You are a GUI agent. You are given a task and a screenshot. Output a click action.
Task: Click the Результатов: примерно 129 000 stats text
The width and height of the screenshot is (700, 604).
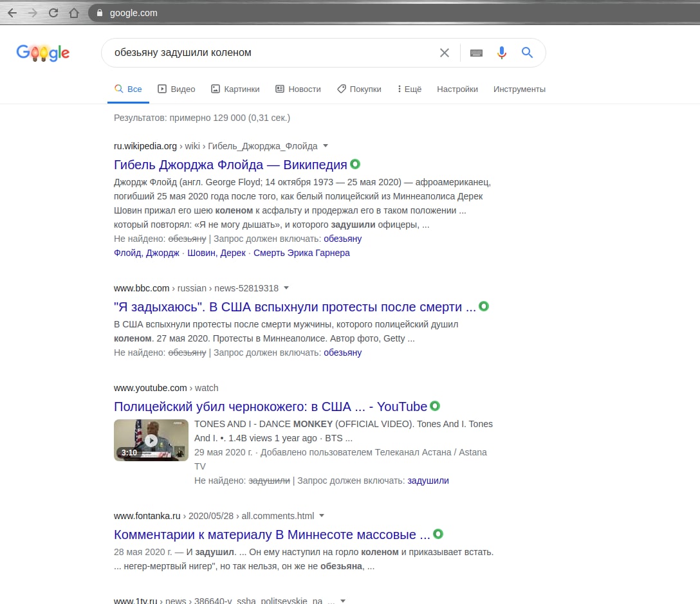click(202, 118)
